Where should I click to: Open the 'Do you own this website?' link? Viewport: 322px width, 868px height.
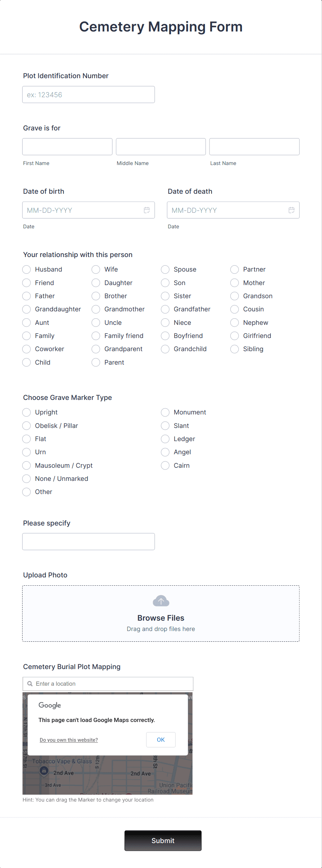click(x=69, y=740)
